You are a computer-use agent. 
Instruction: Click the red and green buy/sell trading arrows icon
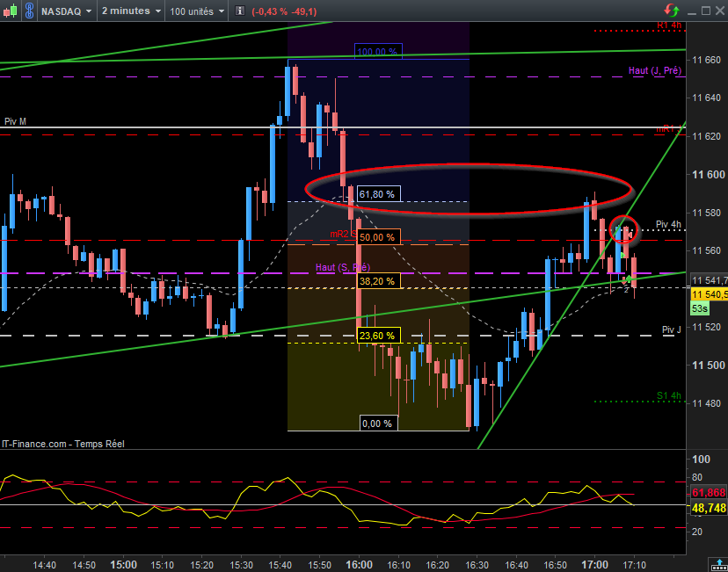672,11
